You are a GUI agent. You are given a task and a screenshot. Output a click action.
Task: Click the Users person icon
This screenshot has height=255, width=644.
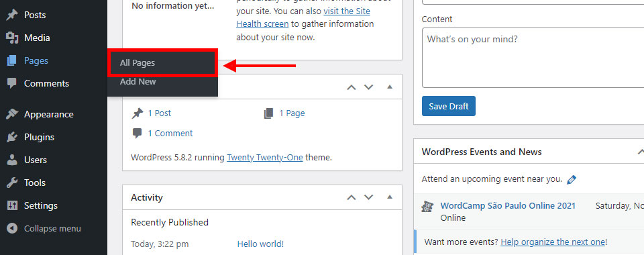[x=12, y=160]
